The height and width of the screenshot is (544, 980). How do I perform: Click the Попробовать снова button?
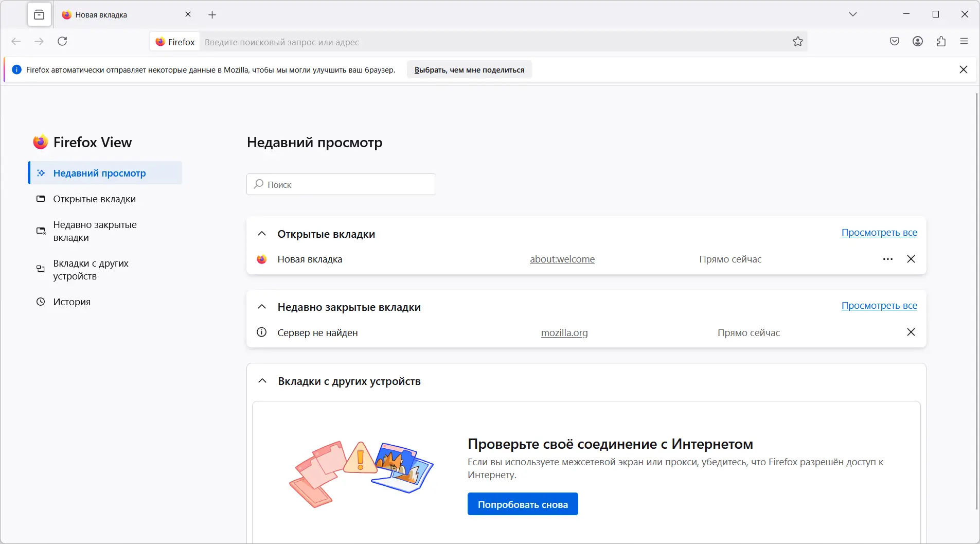(x=523, y=504)
